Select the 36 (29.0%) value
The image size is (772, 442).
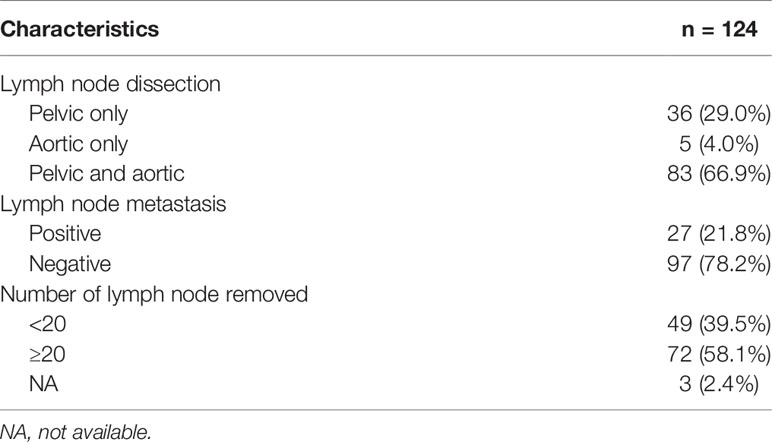(719, 114)
